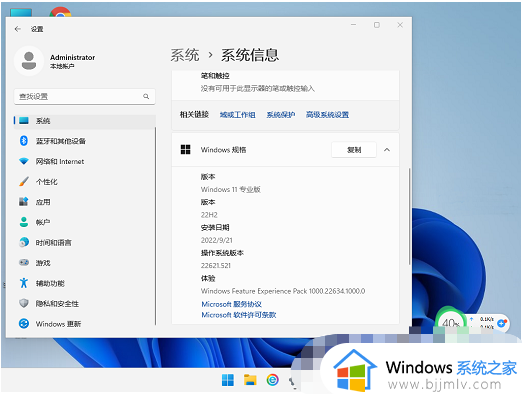Click the 2022/9/21 install date text
This screenshot has height=398, width=522.
(217, 240)
